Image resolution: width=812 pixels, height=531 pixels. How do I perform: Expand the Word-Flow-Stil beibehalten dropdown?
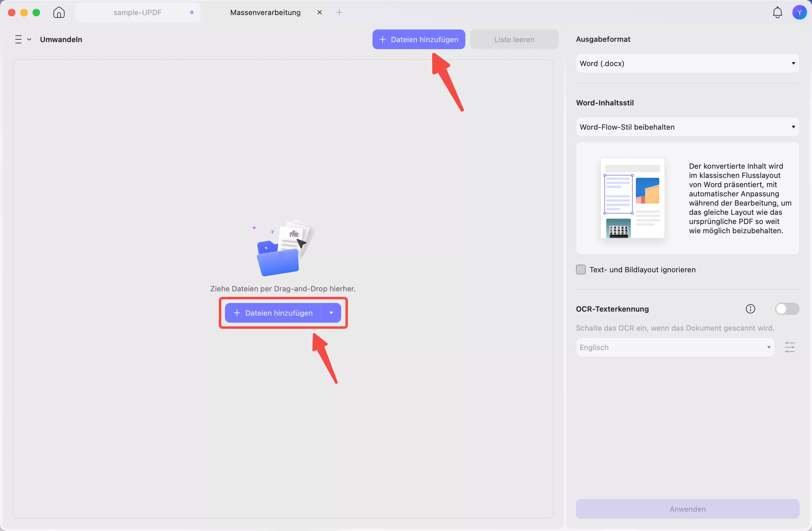(x=687, y=127)
